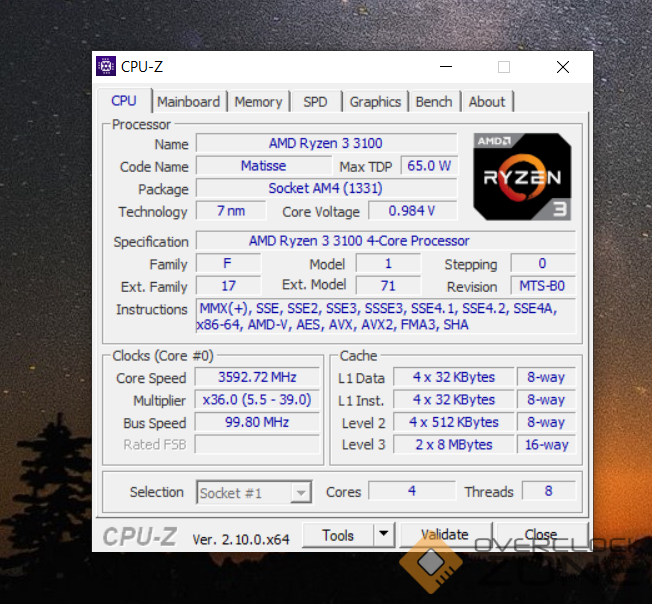Click the Max TDP value 65.0 W
The image size is (654, 604).
429,166
